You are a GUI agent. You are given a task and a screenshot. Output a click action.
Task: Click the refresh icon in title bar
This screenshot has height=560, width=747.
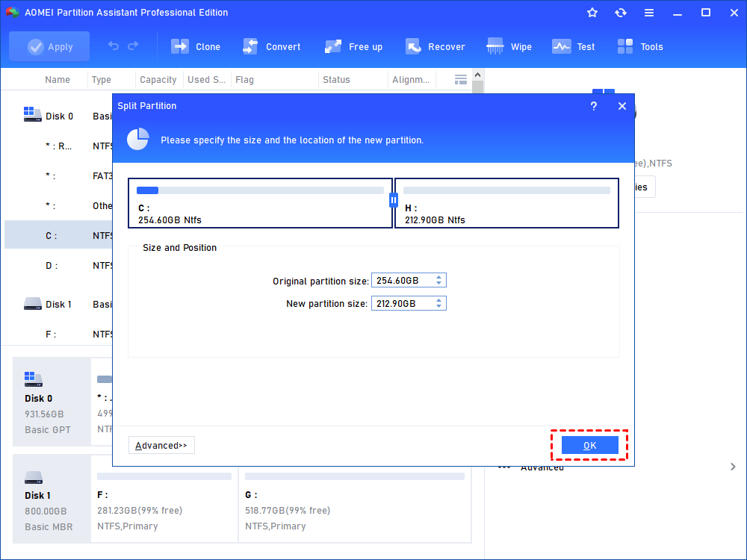pos(620,13)
